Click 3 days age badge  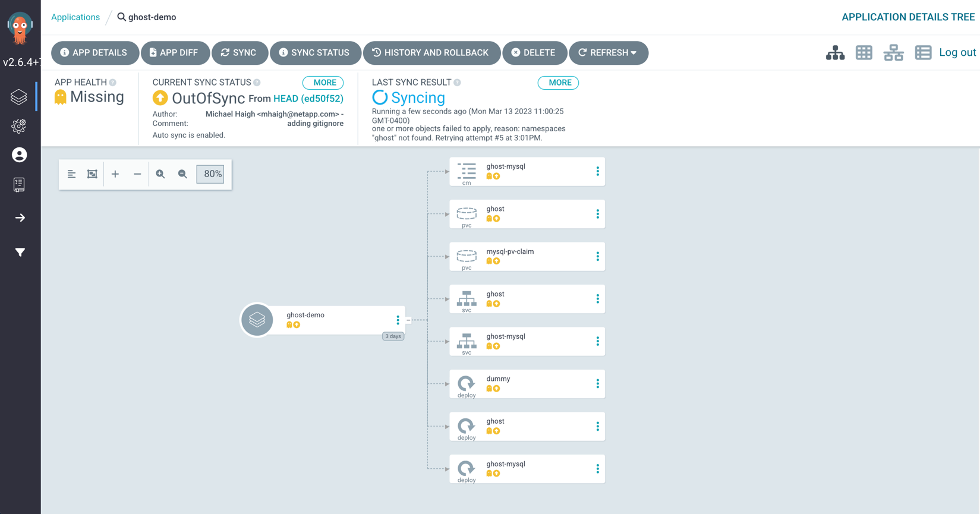[393, 336]
